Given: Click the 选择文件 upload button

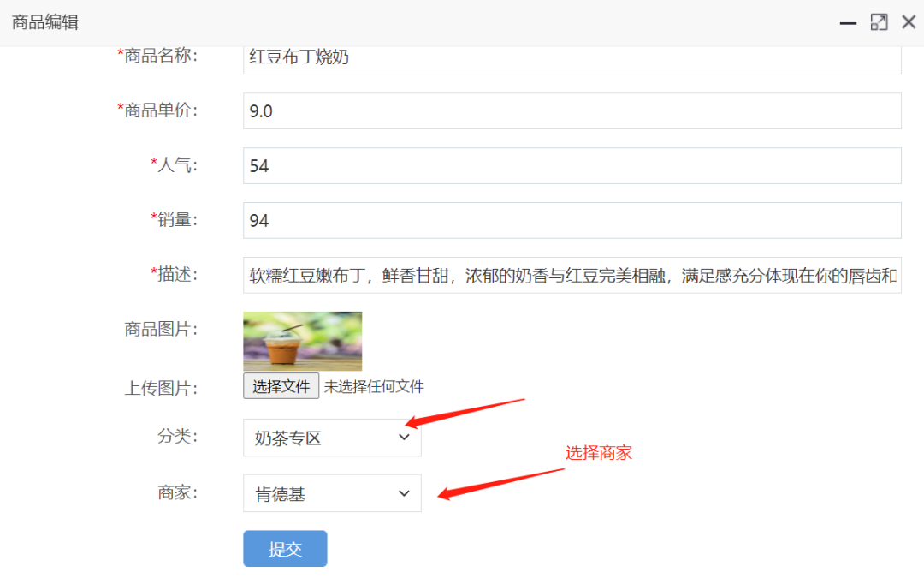Looking at the screenshot, I should click(281, 385).
